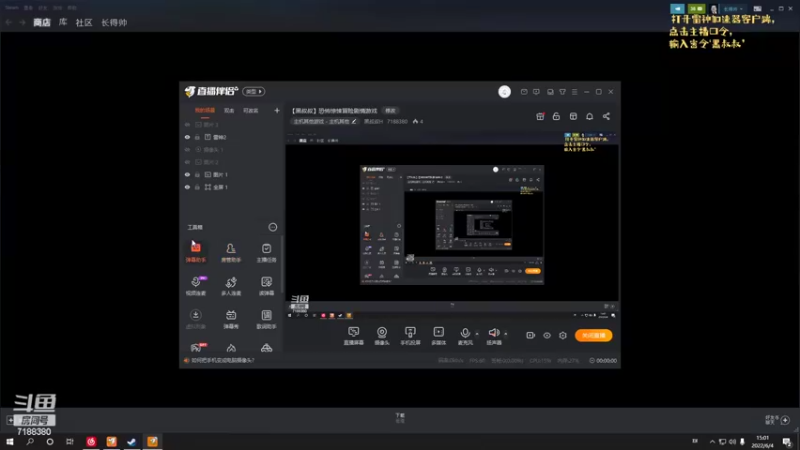
Task: Open stream settings gear next to 关闭直播
Action: (563, 335)
